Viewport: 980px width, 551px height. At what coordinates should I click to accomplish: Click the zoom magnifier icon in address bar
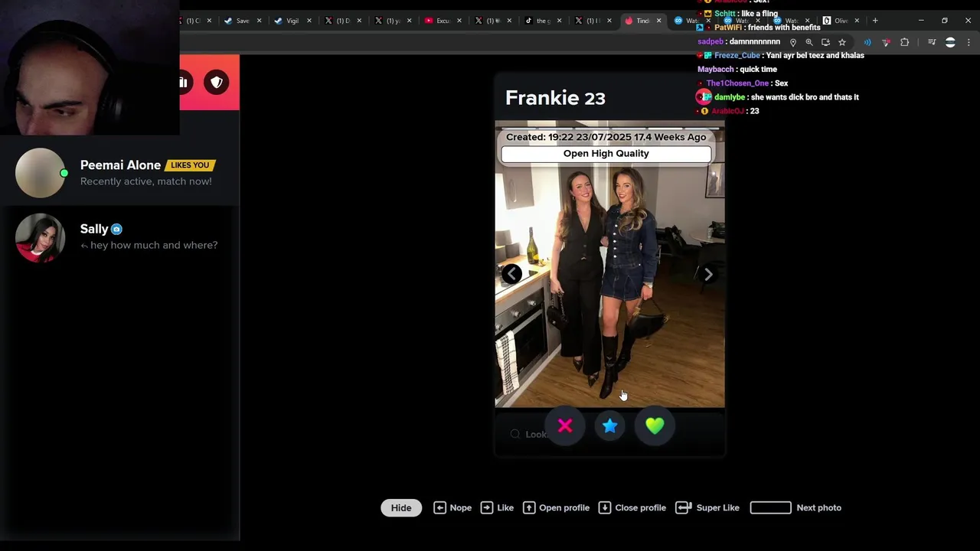809,43
